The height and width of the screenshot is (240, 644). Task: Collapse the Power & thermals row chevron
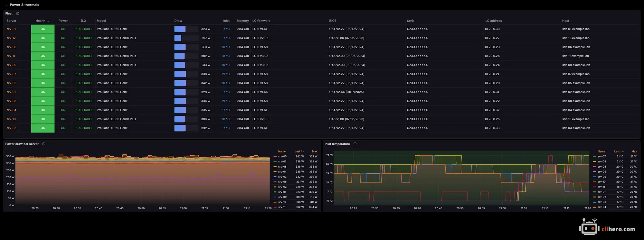(6, 5)
